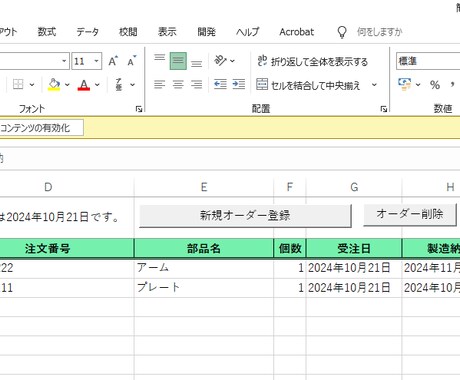Click the lightbulb tell-me icon

[342, 32]
